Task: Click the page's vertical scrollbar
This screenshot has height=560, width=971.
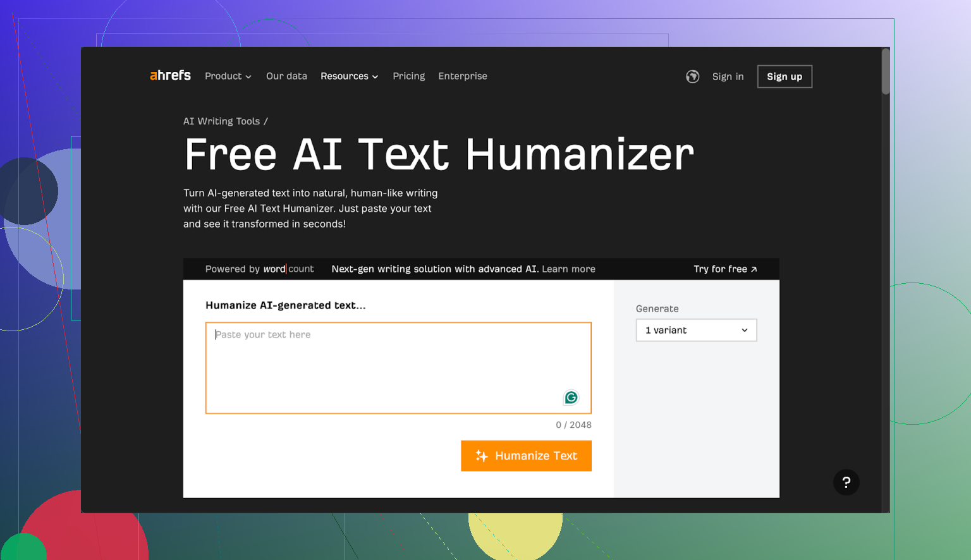Action: pyautogui.click(x=886, y=73)
